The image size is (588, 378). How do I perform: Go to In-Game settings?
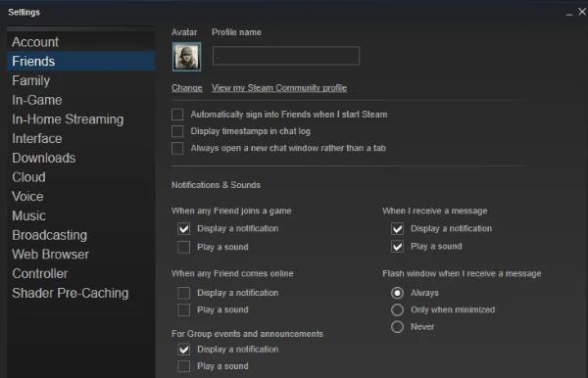pos(81,100)
